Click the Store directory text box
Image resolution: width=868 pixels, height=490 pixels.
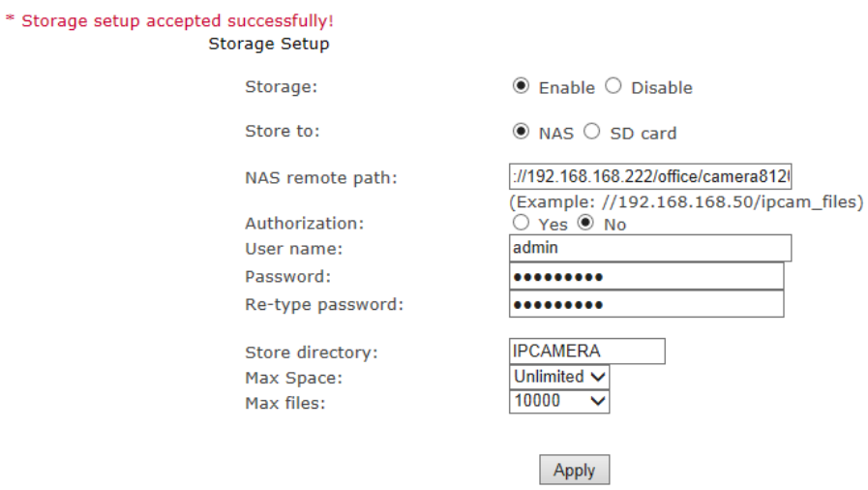(587, 351)
